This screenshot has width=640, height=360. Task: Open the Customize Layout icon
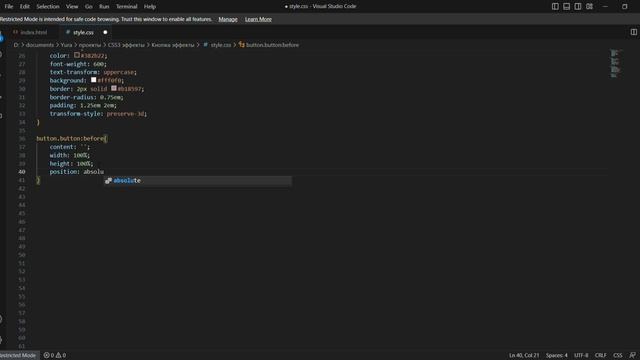589,7
